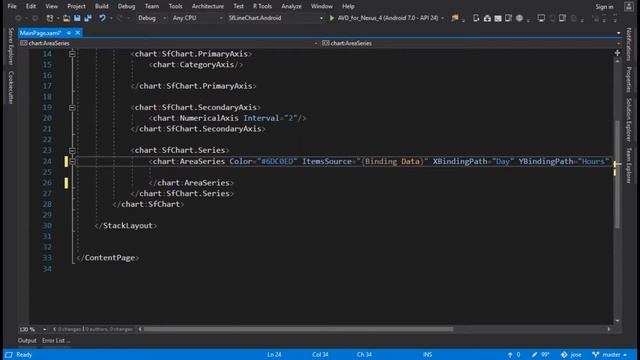Open the master branch selector in status bar

[609, 355]
